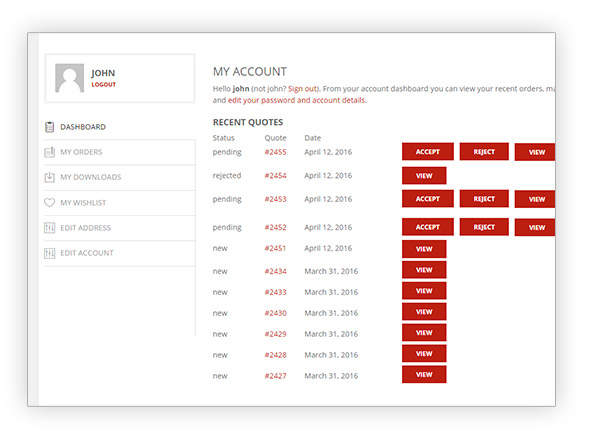Click the Date column header
600x447 pixels.
(313, 138)
